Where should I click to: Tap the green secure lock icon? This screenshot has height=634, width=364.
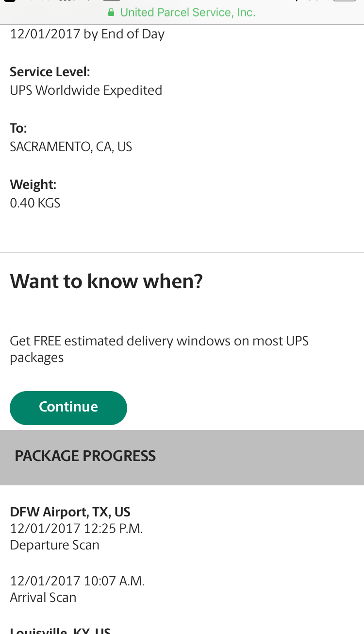[111, 13]
